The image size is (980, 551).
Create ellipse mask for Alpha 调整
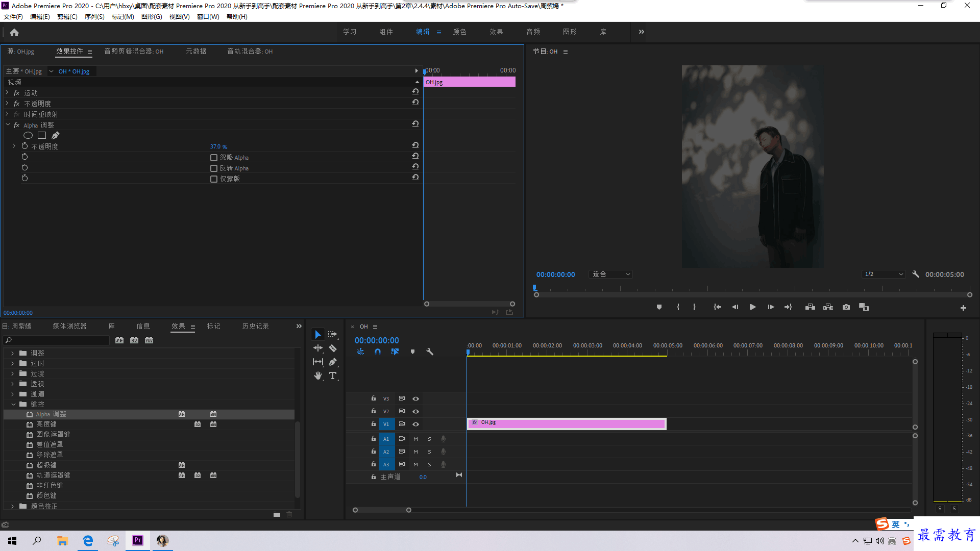(28, 135)
